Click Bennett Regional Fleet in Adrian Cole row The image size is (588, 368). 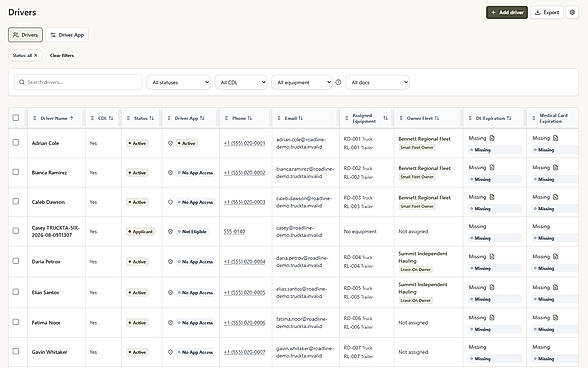click(x=424, y=139)
